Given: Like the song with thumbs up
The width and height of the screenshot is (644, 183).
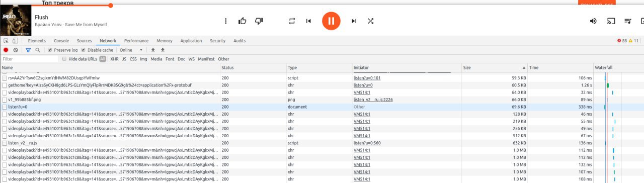Looking at the screenshot, I should click(x=243, y=21).
